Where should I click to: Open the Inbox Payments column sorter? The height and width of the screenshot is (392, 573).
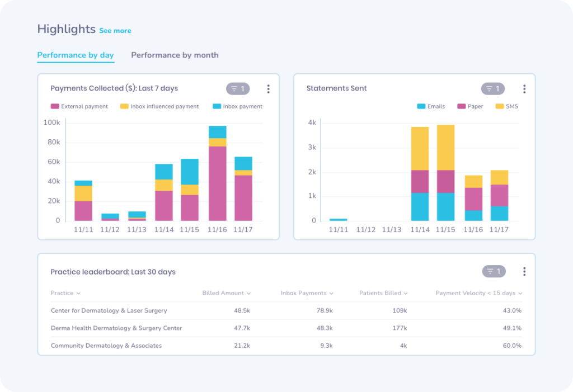(x=307, y=292)
